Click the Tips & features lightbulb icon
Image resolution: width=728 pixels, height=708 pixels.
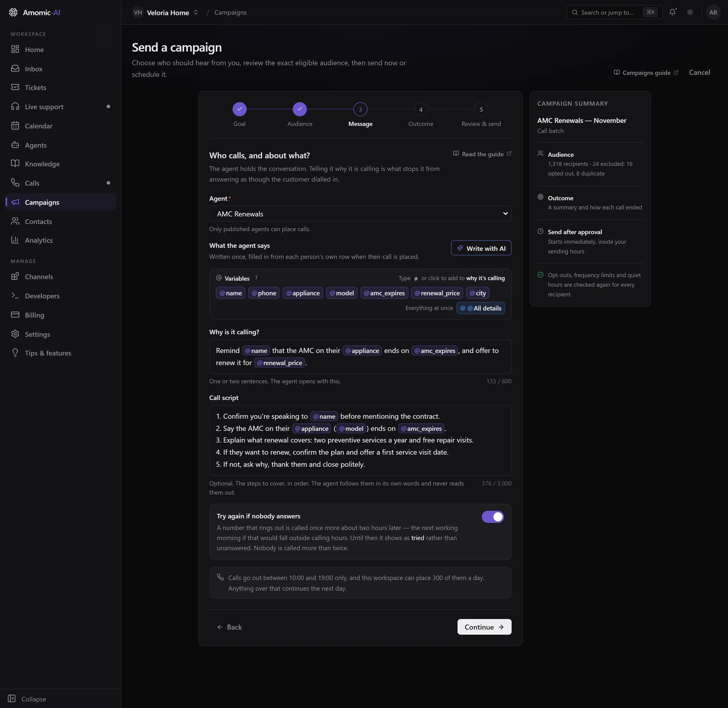[x=15, y=353]
